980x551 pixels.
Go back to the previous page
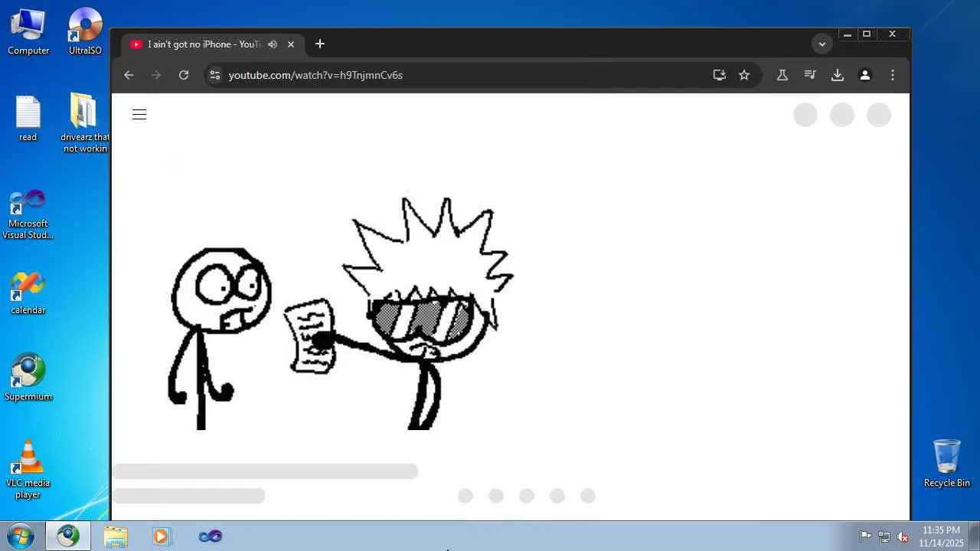(129, 75)
